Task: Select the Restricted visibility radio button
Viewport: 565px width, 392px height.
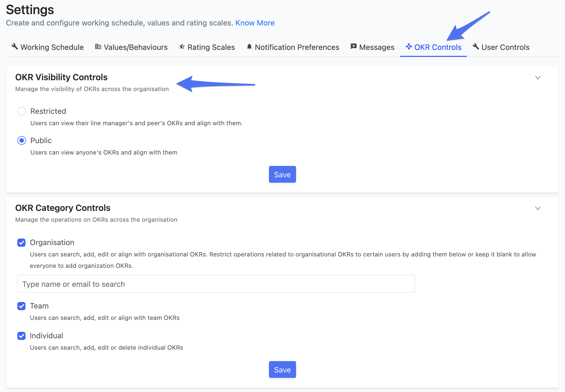Action: (x=22, y=111)
